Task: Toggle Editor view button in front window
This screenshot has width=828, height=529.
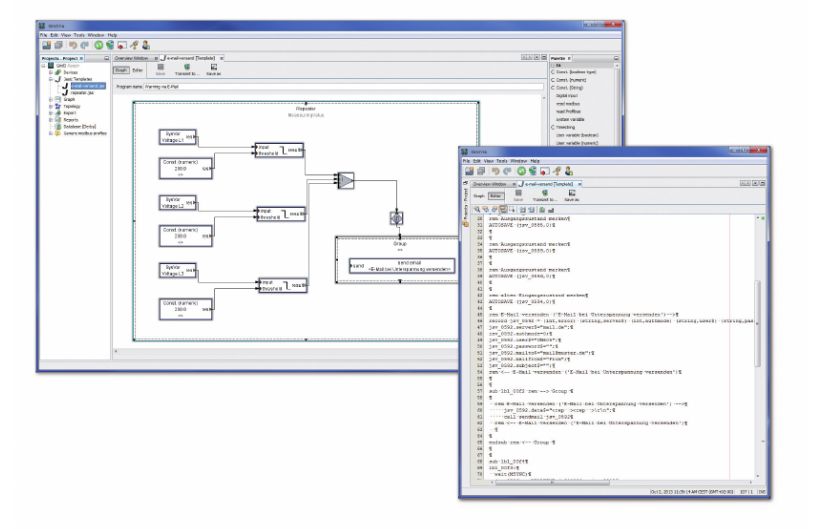Action: (494, 197)
